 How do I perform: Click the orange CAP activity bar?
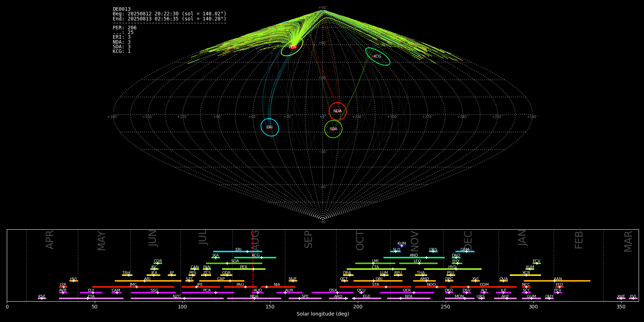(222, 281)
